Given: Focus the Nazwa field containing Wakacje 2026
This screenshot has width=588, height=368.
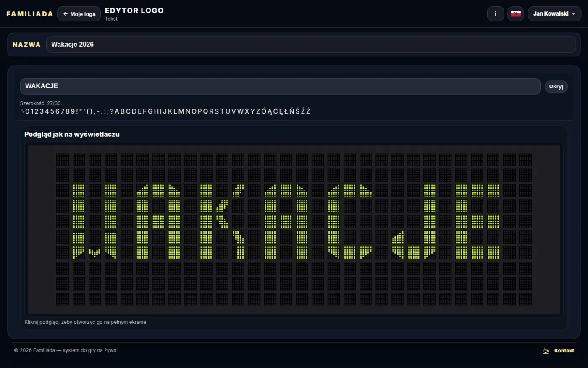Looking at the screenshot, I should [x=311, y=45].
